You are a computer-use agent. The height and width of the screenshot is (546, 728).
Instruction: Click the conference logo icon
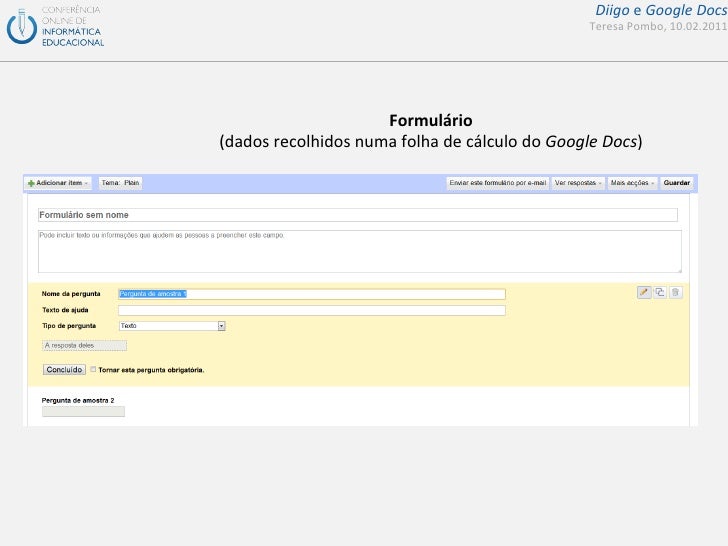[21, 27]
